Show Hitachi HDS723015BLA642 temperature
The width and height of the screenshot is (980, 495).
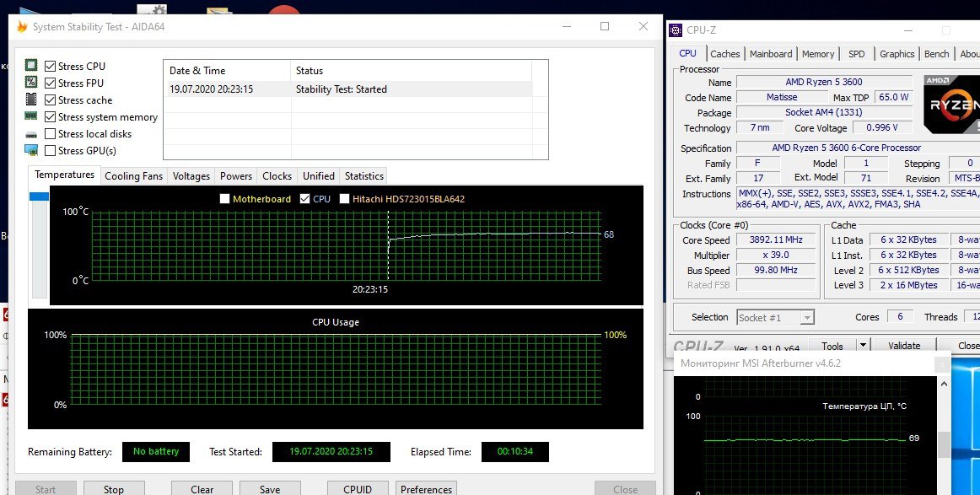(344, 199)
